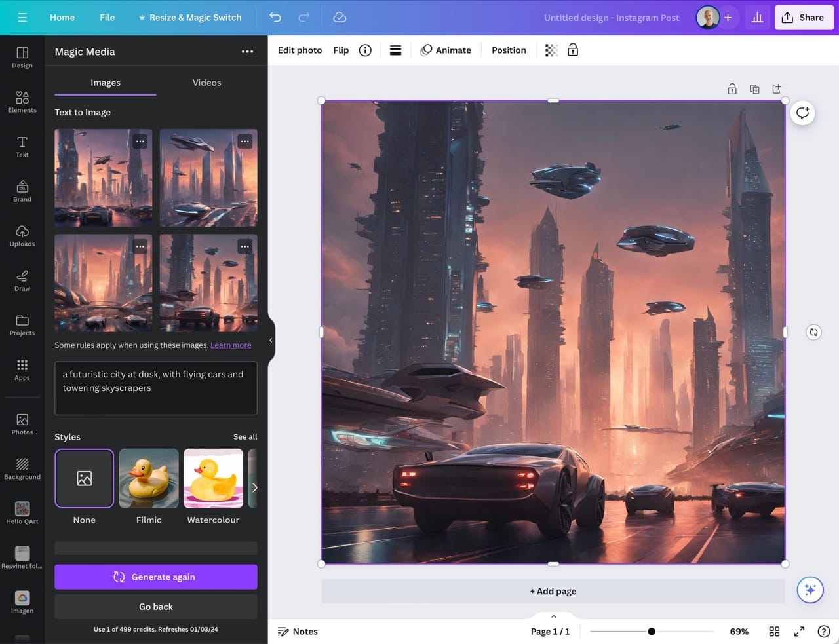Open the File menu
The image size is (839, 644).
pyautogui.click(x=107, y=18)
